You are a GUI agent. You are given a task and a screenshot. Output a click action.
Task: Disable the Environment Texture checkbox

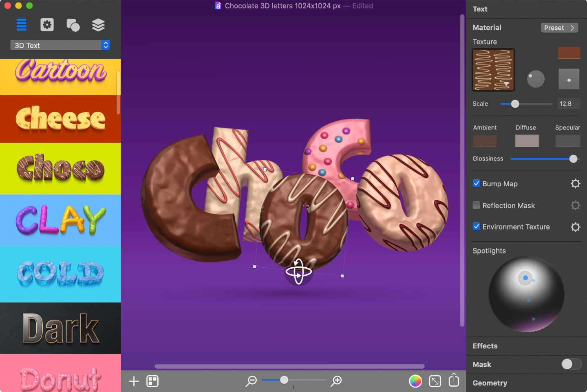[x=476, y=227]
